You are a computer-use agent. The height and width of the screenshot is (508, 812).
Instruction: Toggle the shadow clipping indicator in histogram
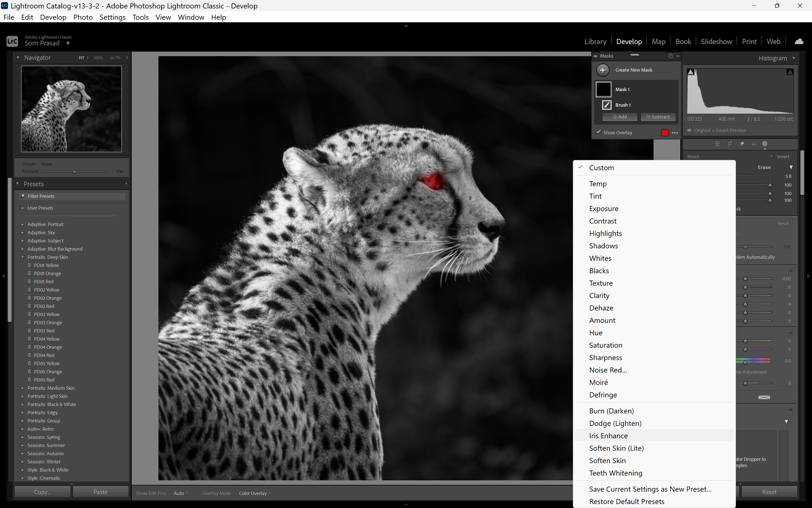pyautogui.click(x=690, y=72)
